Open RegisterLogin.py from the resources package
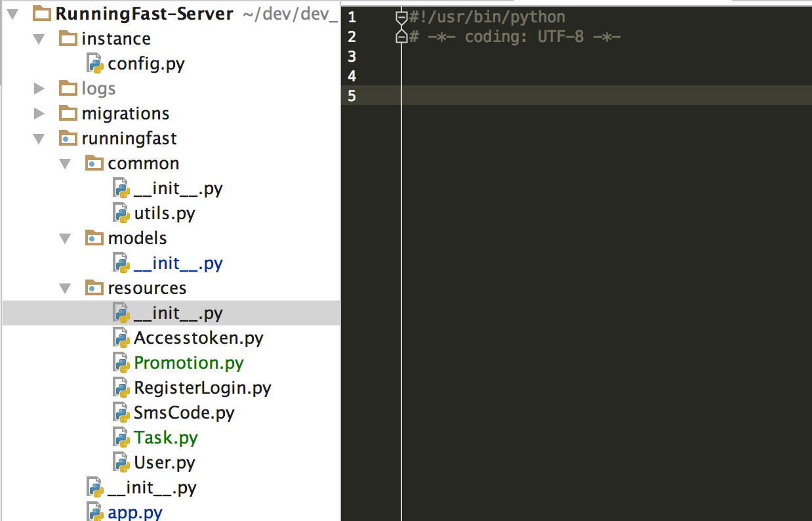The image size is (812, 521). 202,388
